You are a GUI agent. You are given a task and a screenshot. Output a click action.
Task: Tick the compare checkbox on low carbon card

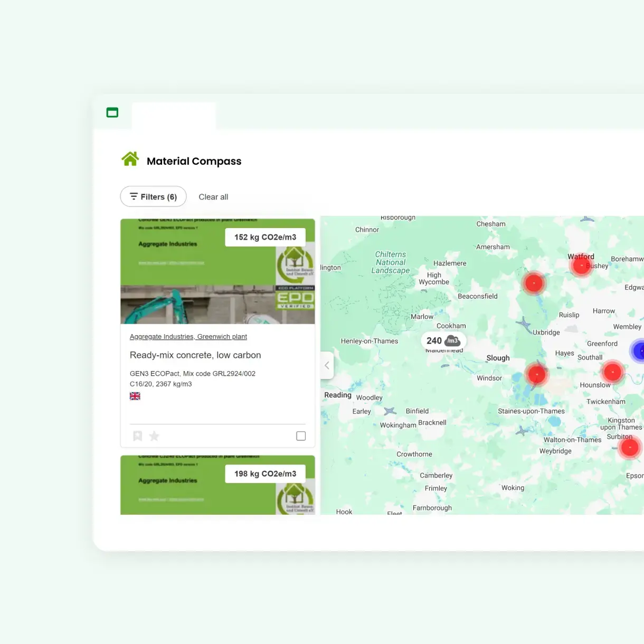tap(301, 436)
